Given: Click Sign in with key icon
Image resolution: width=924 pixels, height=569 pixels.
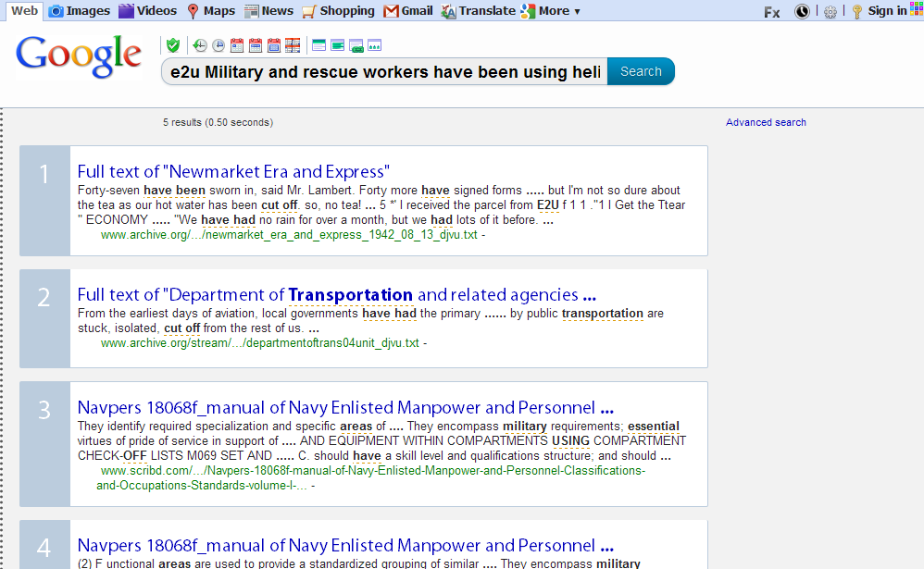Looking at the screenshot, I should (880, 10).
